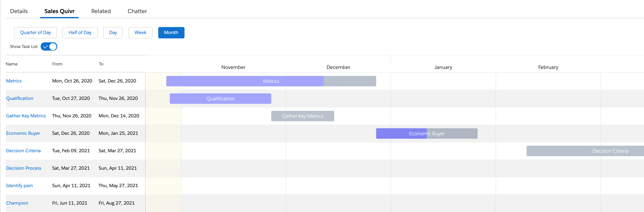Switch to the Details tab

tap(19, 11)
